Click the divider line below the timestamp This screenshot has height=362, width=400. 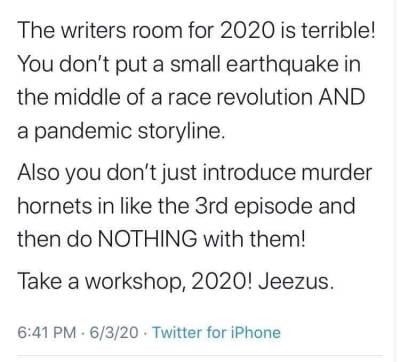pyautogui.click(x=200, y=356)
